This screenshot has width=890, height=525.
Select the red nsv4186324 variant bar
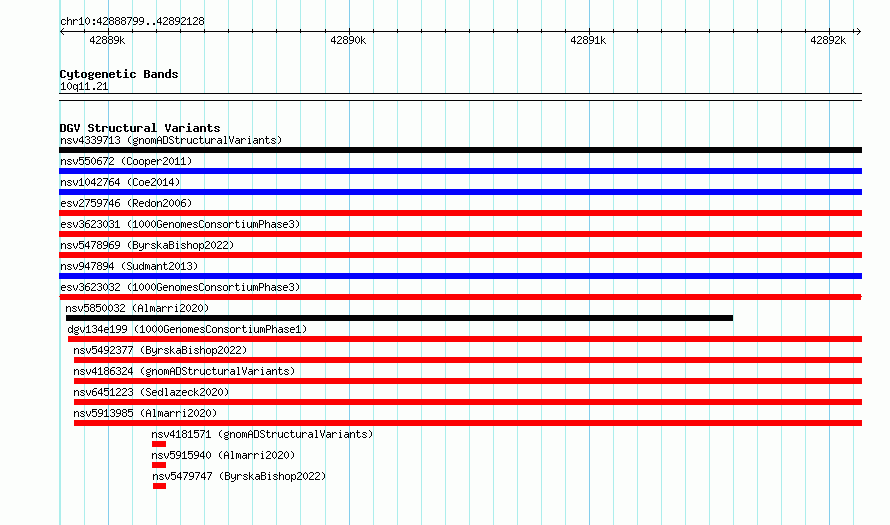(468, 381)
